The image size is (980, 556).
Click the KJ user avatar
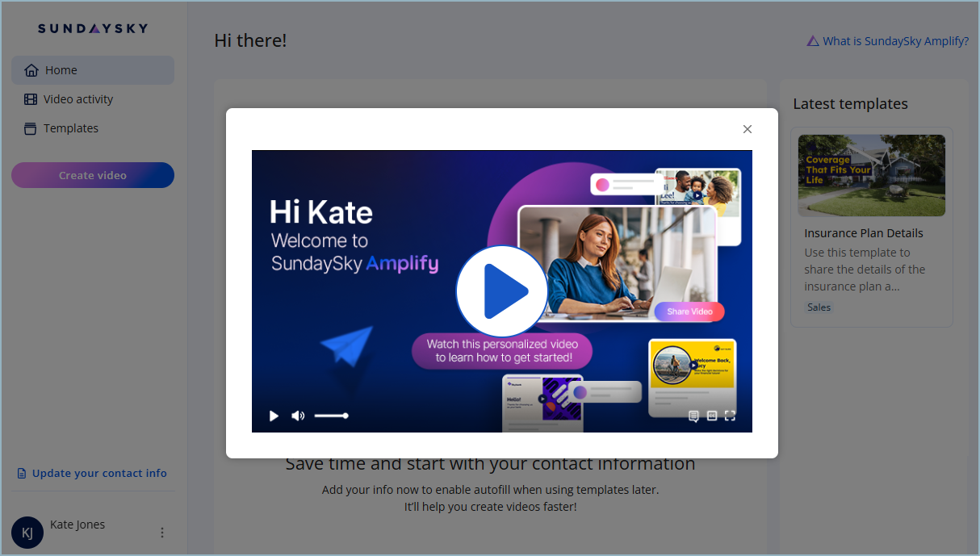(x=27, y=533)
